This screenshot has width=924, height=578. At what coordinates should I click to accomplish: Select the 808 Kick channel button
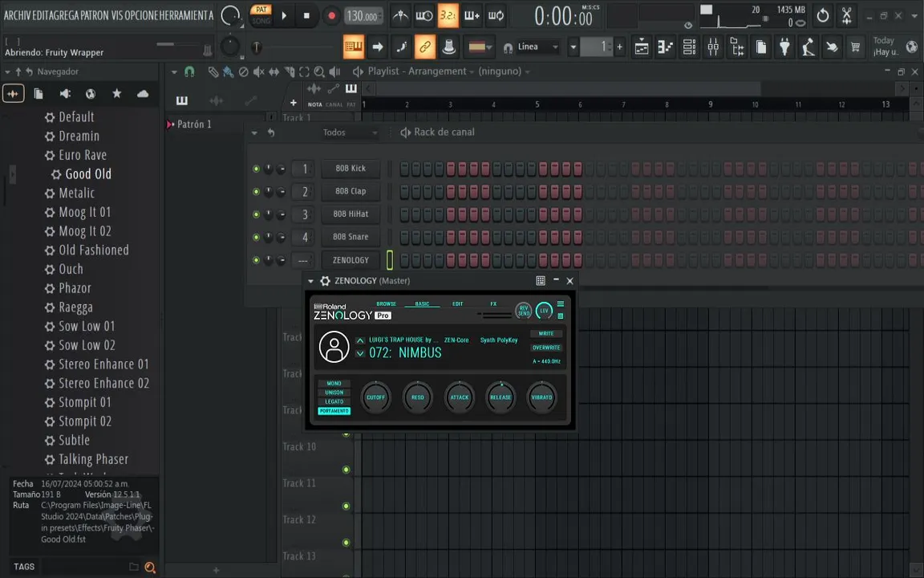(x=351, y=169)
